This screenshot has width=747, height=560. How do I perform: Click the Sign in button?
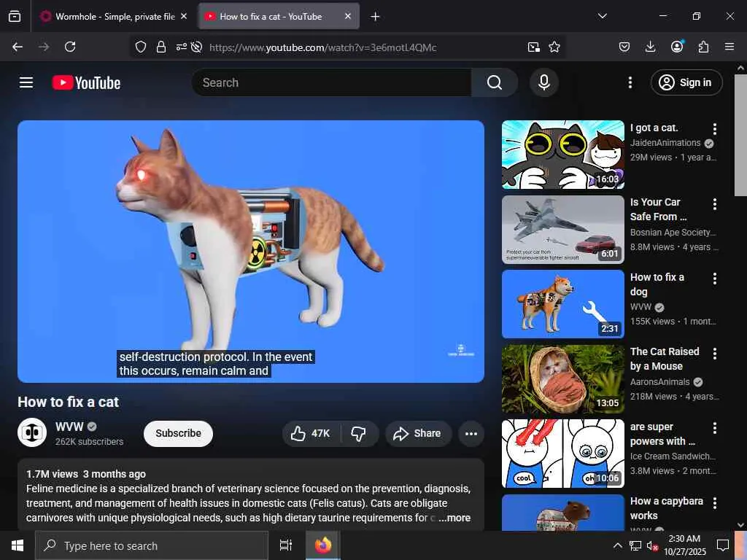pos(686,82)
